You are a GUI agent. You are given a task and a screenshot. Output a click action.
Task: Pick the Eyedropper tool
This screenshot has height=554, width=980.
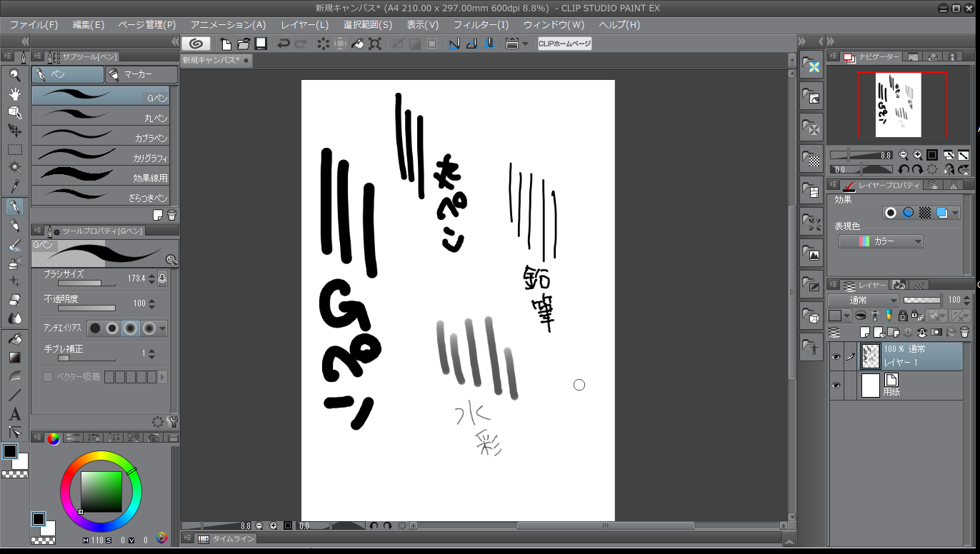14,187
